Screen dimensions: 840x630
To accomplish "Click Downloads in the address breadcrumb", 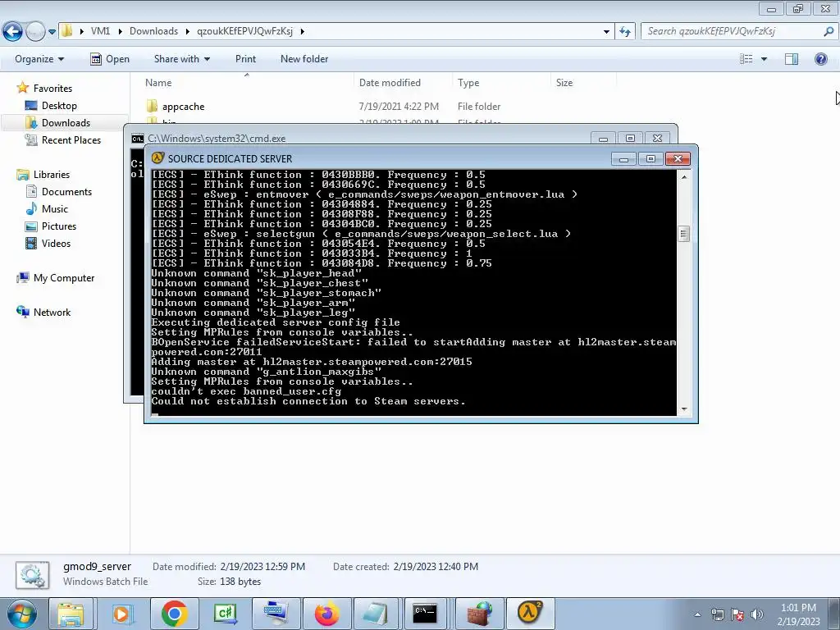I will pyautogui.click(x=153, y=31).
